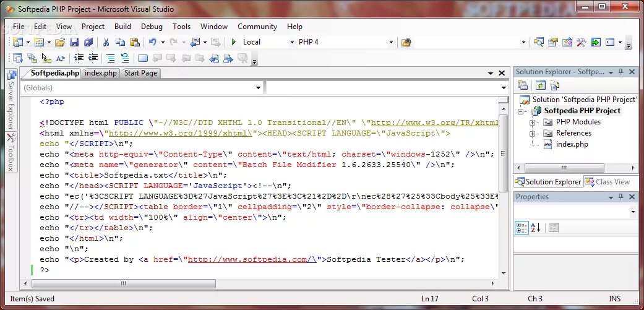Click the Display Quick Info icon
The width and height of the screenshot is (644, 310).
tap(46, 58)
